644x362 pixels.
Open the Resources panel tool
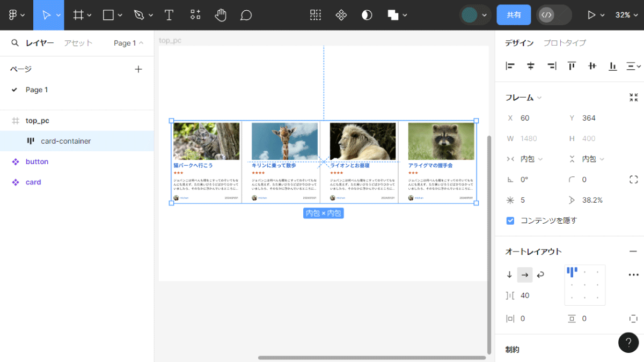click(195, 15)
